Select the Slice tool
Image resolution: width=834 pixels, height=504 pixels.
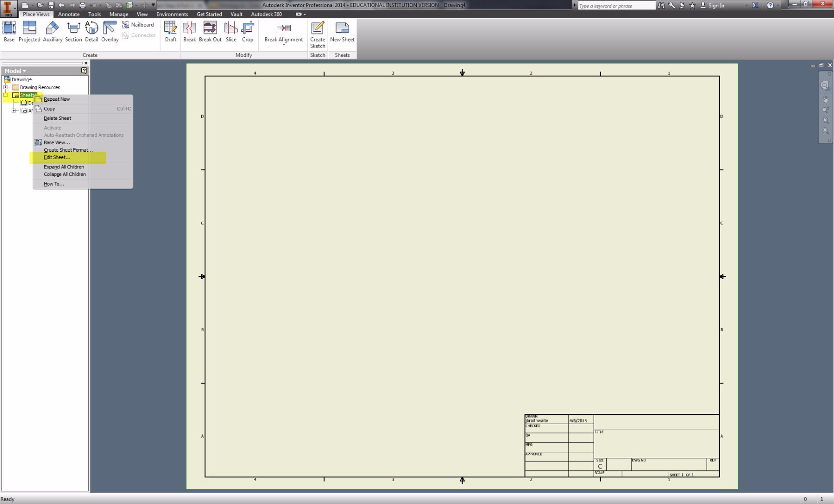231,32
